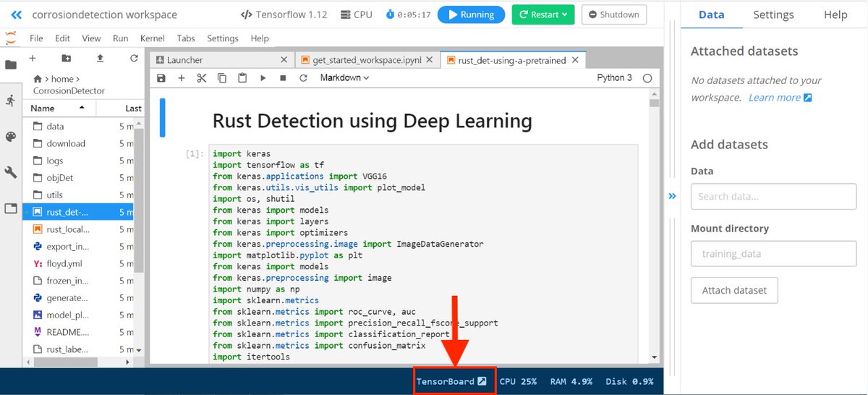Select the rust_det-using-a-pretrained notebook tab
868x395 pixels.
[x=514, y=60]
